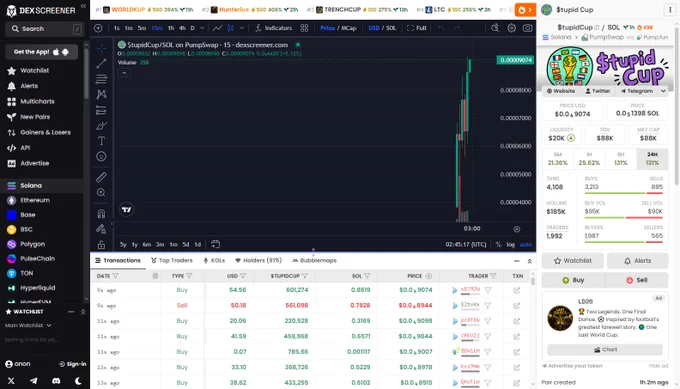The width and height of the screenshot is (680, 389).
Task: Click the Search input field
Action: click(44, 29)
